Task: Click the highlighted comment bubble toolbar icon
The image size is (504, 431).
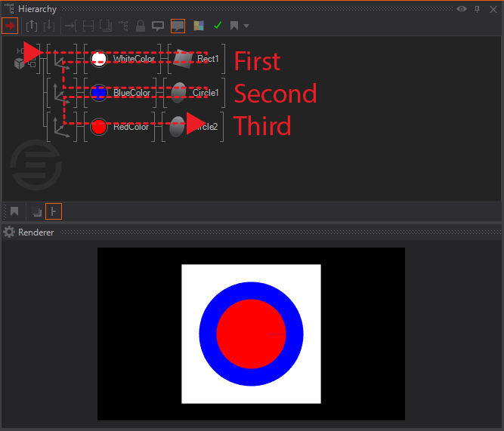Action: (178, 26)
